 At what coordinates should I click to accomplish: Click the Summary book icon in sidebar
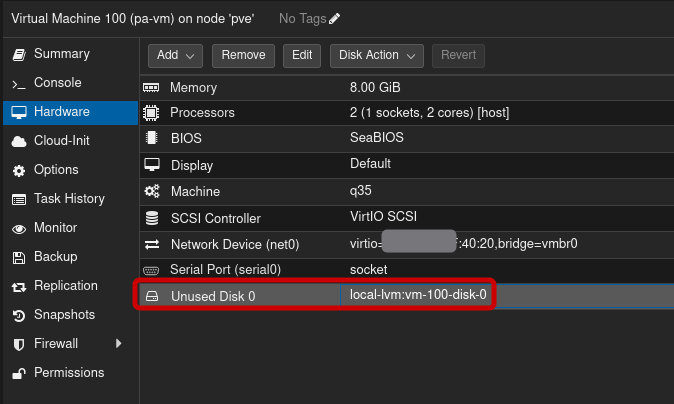point(17,54)
